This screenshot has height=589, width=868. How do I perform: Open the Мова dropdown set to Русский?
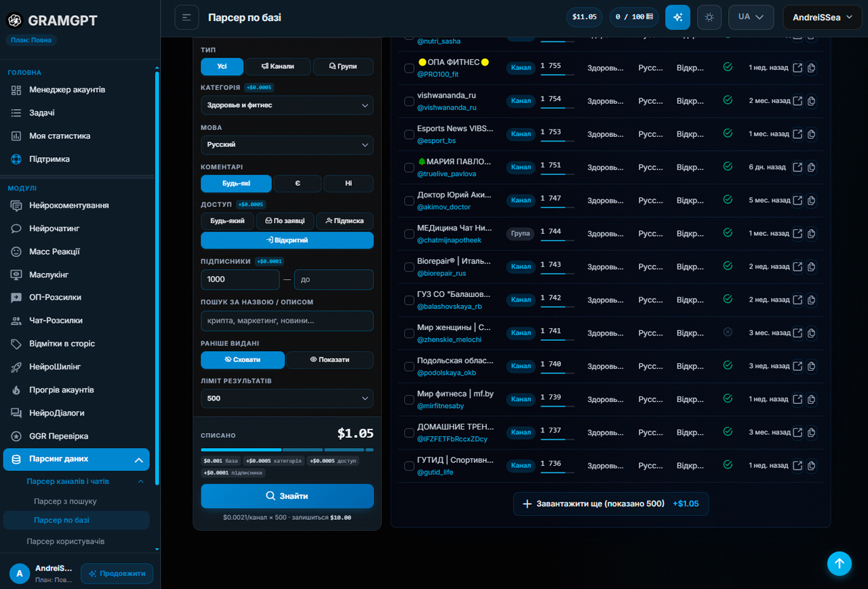tap(287, 144)
